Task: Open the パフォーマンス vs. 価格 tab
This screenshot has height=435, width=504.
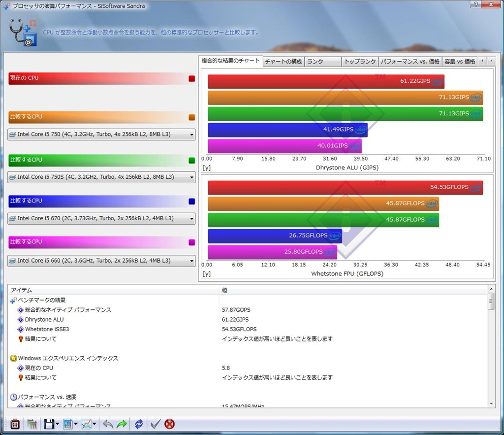Action: [410, 62]
